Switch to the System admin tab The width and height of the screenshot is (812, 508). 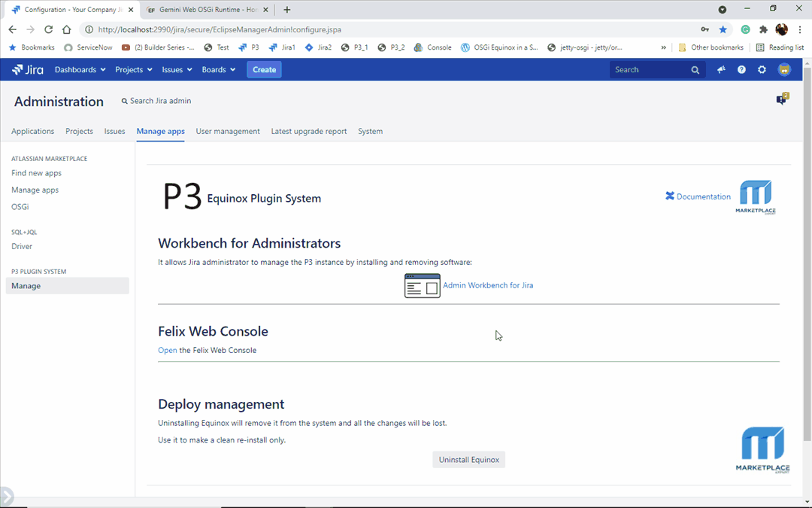click(x=370, y=131)
